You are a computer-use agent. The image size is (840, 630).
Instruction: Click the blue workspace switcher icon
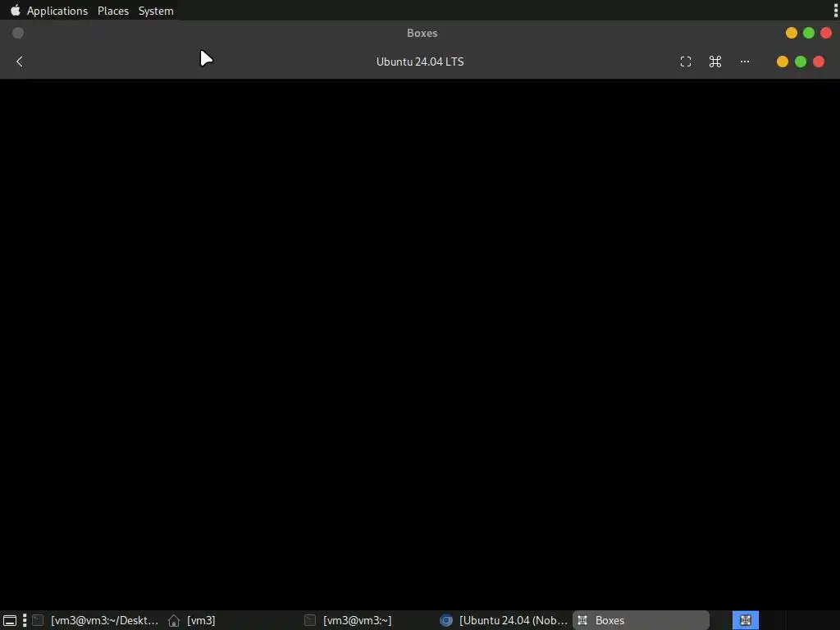[x=745, y=620]
